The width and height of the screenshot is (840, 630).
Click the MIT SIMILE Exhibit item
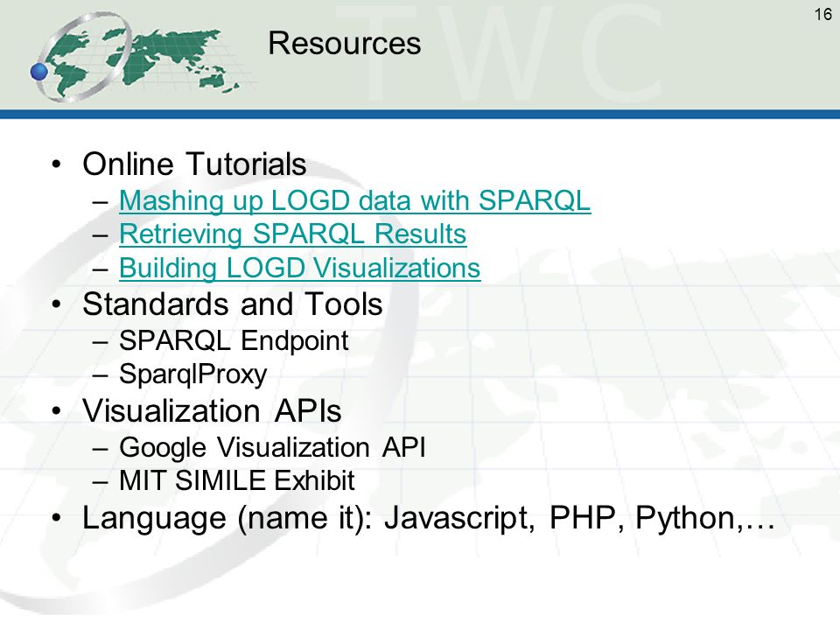(x=237, y=480)
